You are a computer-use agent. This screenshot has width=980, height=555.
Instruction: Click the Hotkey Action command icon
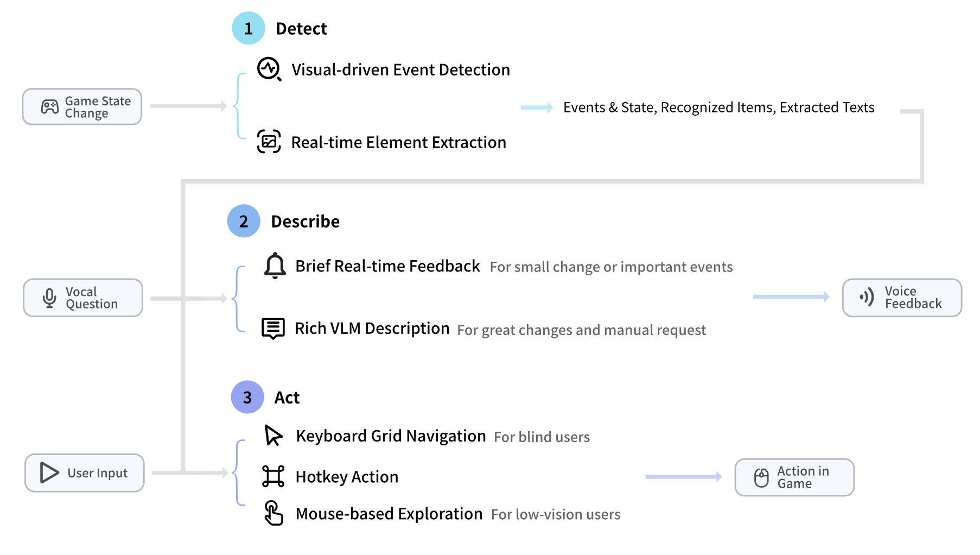coord(273,476)
